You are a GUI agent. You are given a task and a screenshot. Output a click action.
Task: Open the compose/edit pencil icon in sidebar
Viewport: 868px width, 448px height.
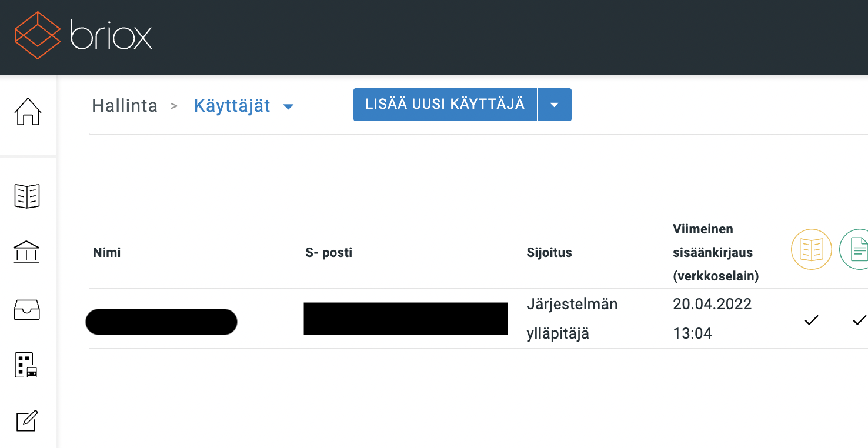[27, 421]
